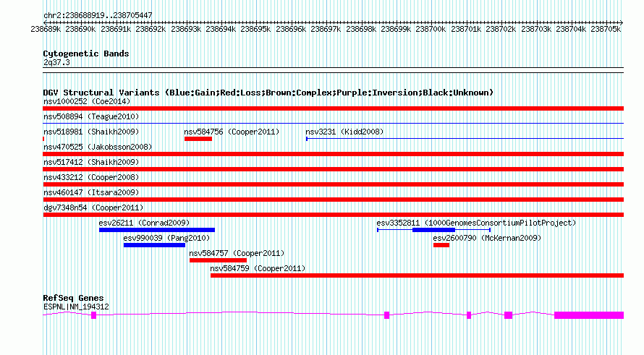The width and height of the screenshot is (644, 355).
Task: Select the red bar under nsv1000252
Action: pyautogui.click(x=333, y=108)
